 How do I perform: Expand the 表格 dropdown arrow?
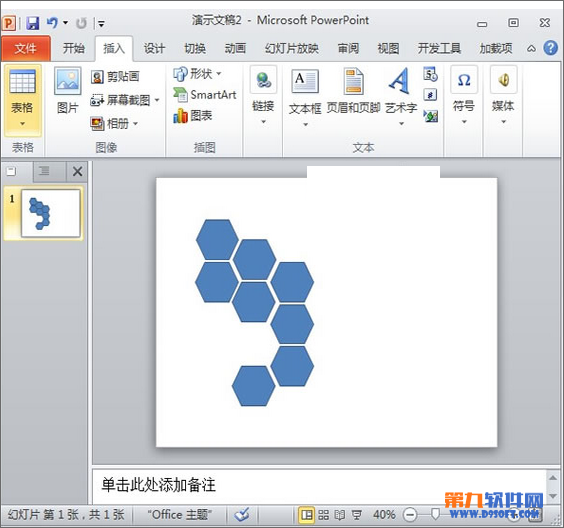click(x=22, y=124)
